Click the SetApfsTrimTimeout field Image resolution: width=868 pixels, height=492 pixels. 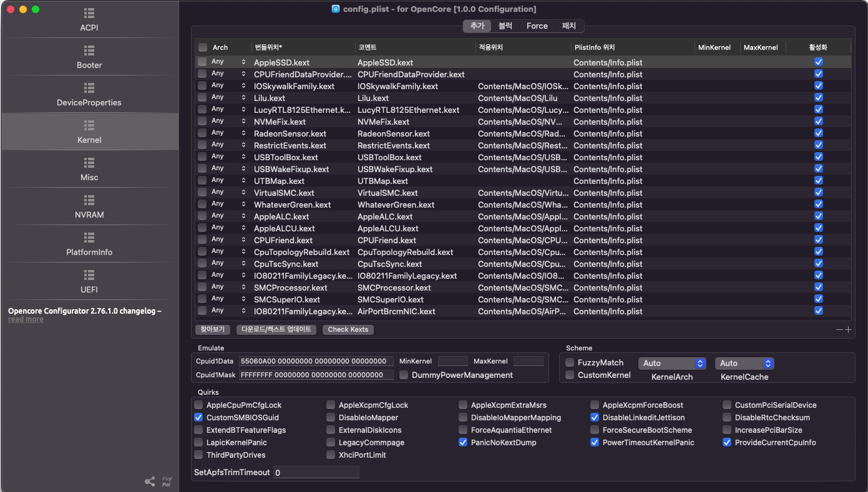[x=316, y=473]
